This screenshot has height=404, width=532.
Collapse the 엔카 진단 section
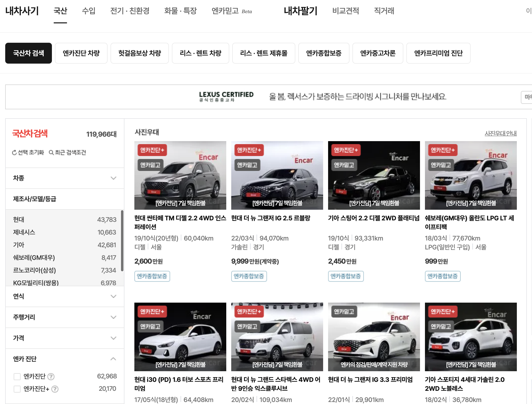[x=113, y=359]
